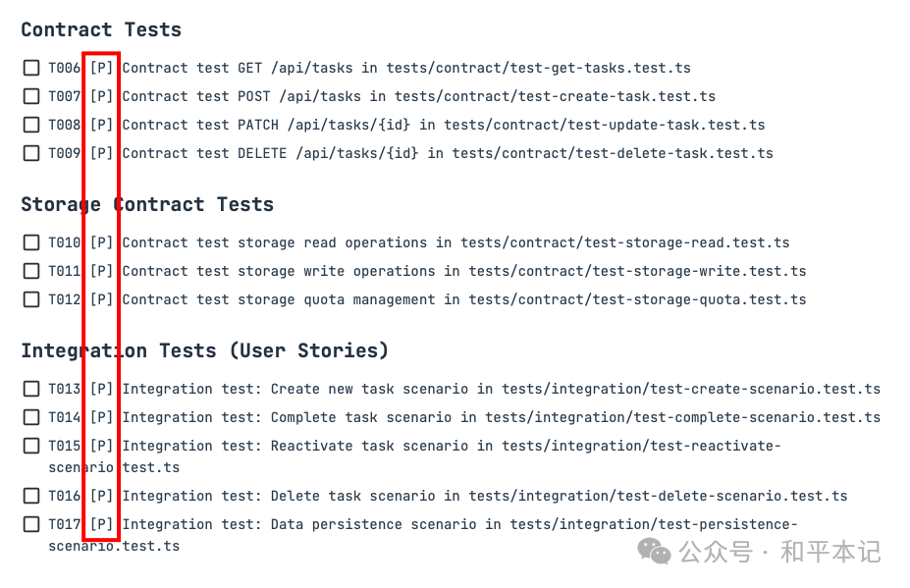Screen dimensions: 910x588
Task: Check the T010 storage read checkbox
Action: coord(31,242)
